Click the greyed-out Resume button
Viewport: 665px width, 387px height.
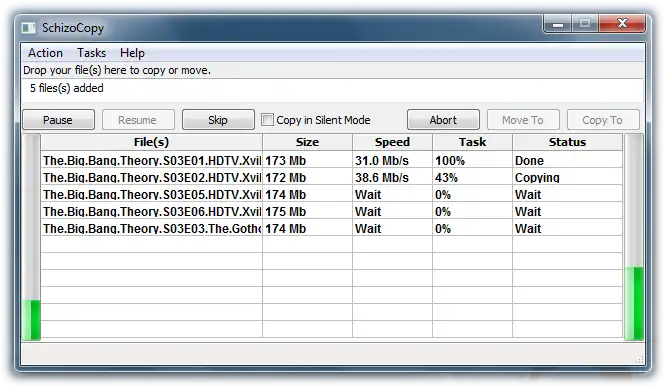pos(138,120)
